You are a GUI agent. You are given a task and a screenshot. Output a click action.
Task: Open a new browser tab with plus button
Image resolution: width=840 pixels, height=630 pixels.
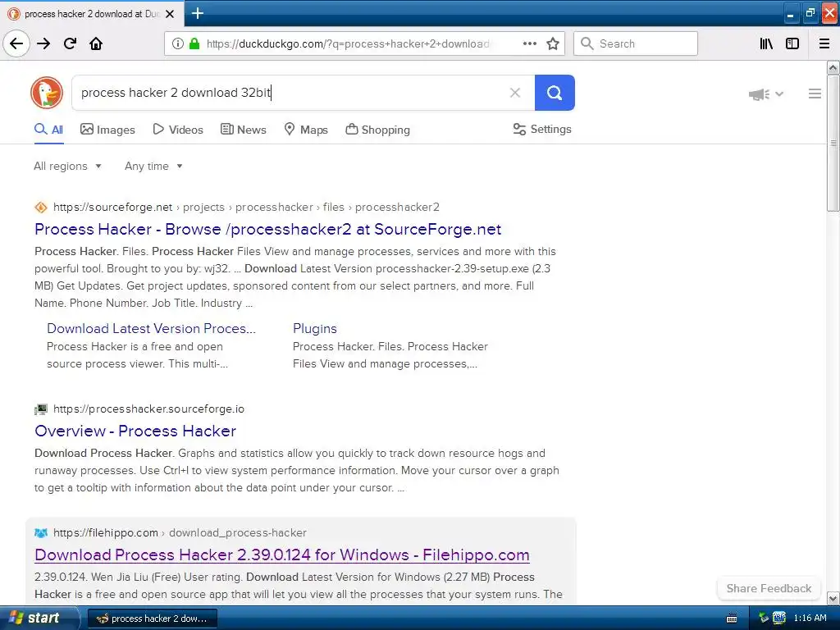coord(197,13)
